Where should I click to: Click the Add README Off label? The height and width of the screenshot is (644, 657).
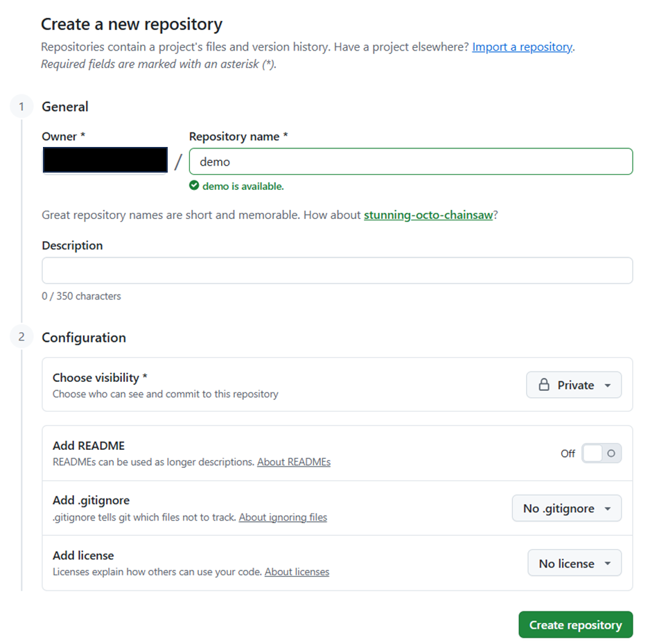pos(568,453)
